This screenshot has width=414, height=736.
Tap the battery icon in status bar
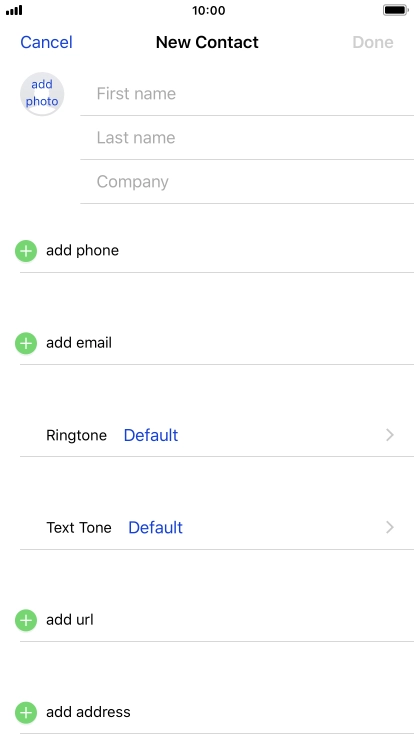[x=396, y=10]
